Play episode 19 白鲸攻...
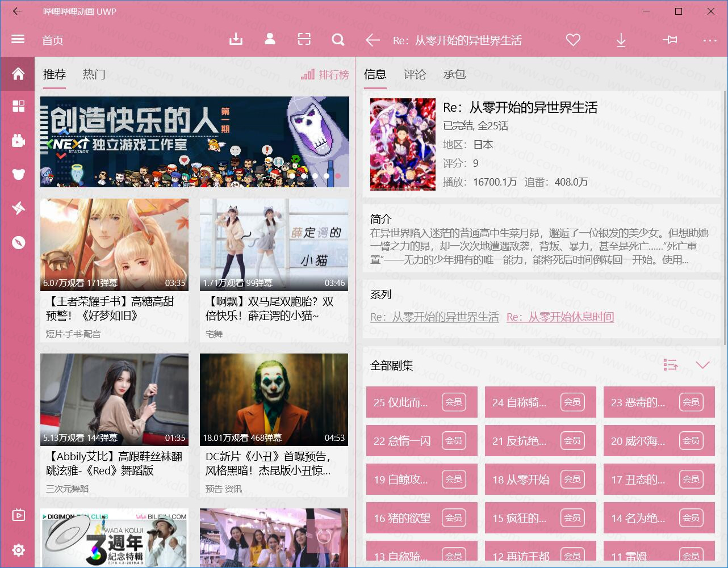 pos(422,479)
